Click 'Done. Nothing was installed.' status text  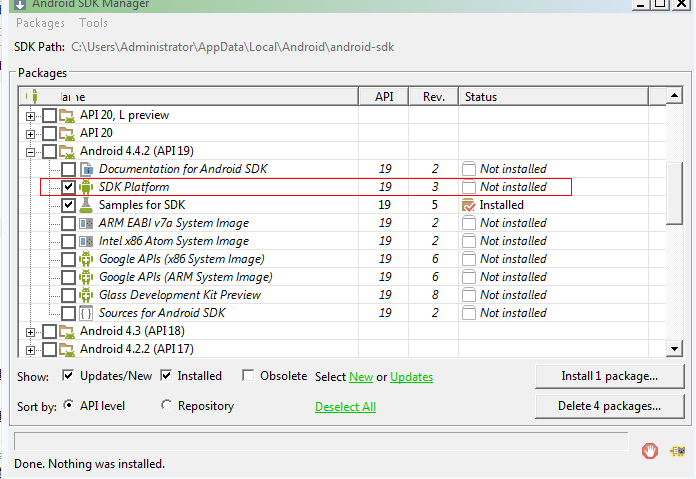pyautogui.click(x=90, y=464)
